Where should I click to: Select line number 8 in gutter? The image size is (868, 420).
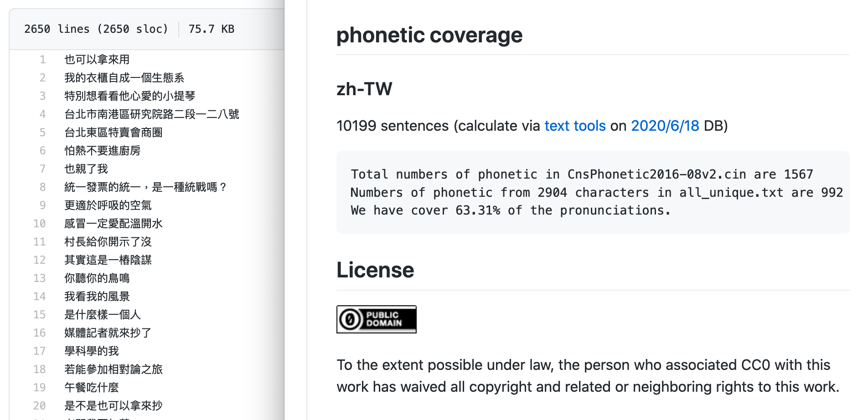[42, 187]
